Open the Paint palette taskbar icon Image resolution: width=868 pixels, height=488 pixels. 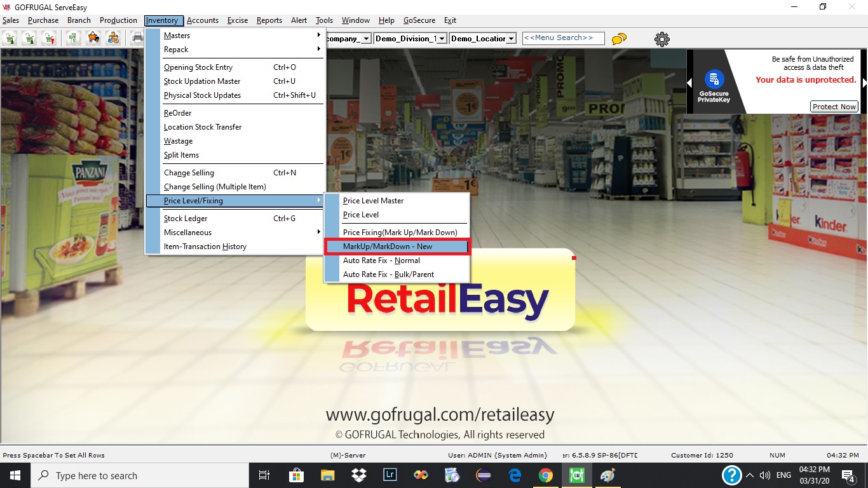point(608,475)
